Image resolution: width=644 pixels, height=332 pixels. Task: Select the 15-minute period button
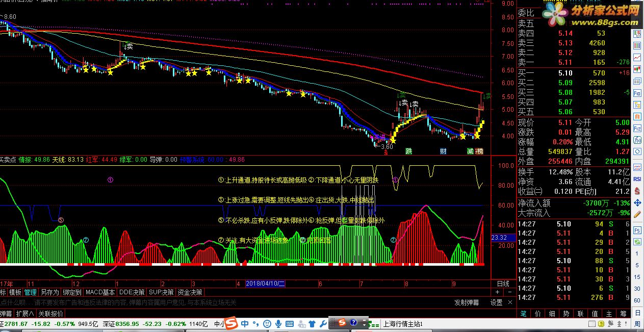tap(636, 277)
